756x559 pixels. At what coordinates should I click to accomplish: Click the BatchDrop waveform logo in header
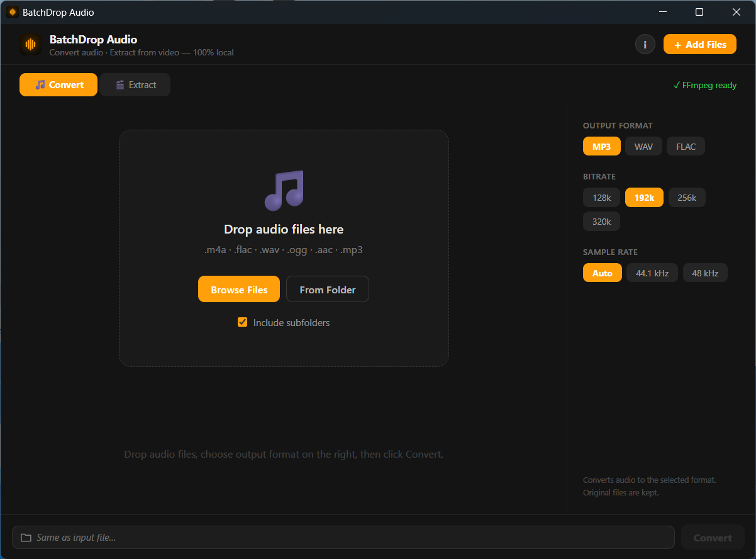[30, 44]
